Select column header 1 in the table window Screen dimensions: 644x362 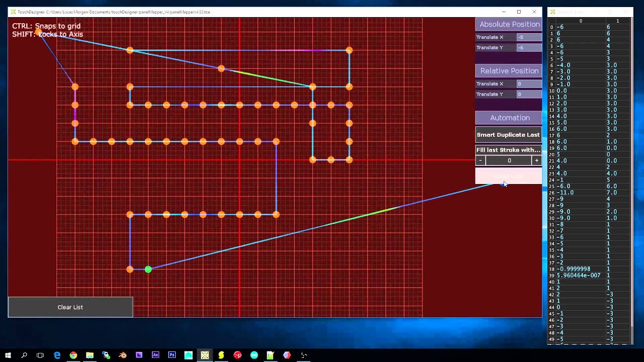618,21
